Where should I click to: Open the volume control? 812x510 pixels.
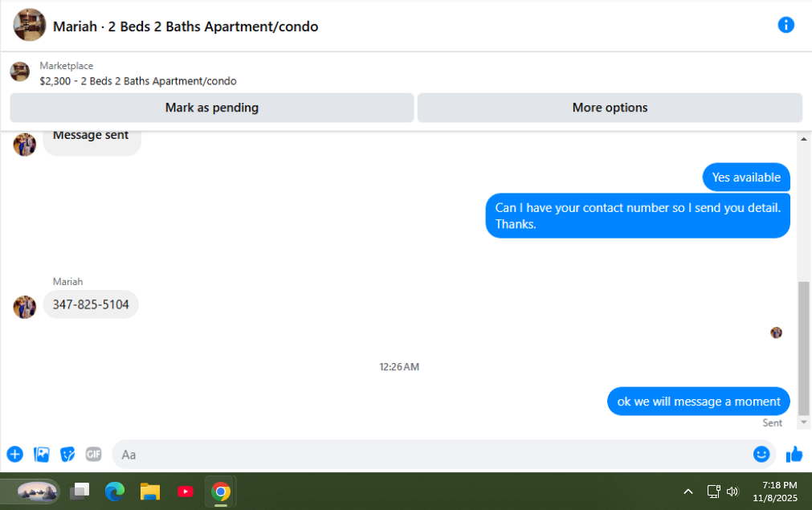tap(732, 492)
